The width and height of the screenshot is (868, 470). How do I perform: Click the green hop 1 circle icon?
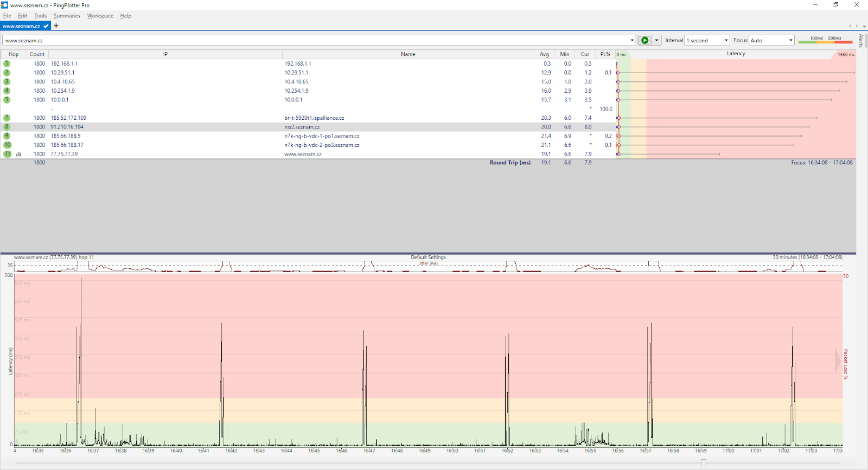7,63
